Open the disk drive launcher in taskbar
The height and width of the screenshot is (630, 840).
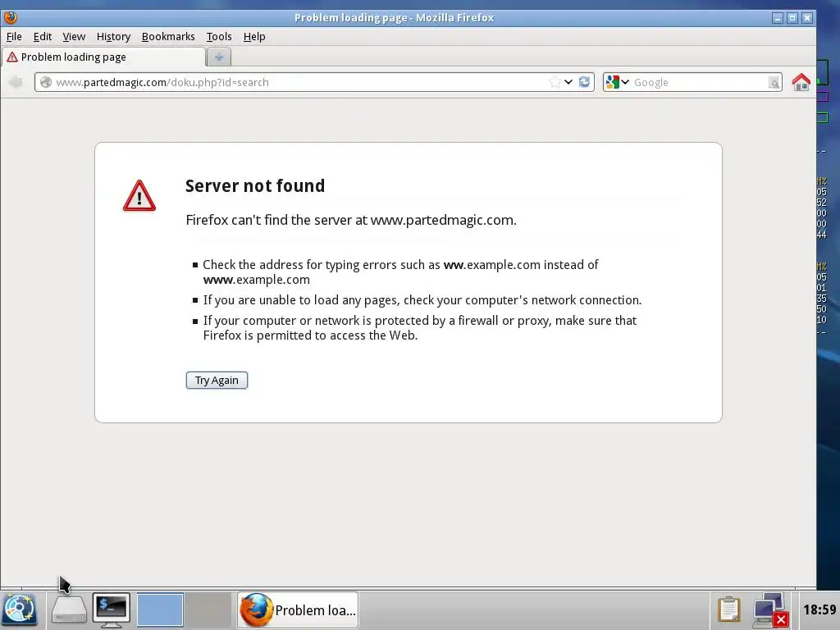69,609
